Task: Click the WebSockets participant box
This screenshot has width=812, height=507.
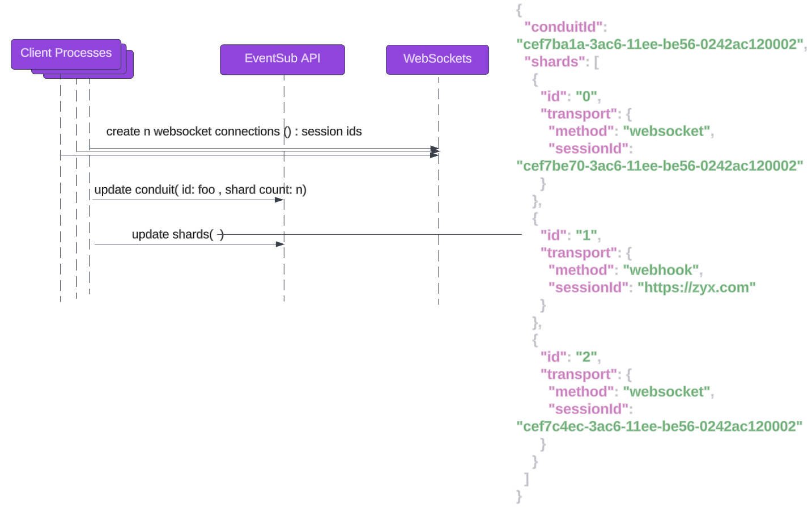Action: [x=437, y=60]
